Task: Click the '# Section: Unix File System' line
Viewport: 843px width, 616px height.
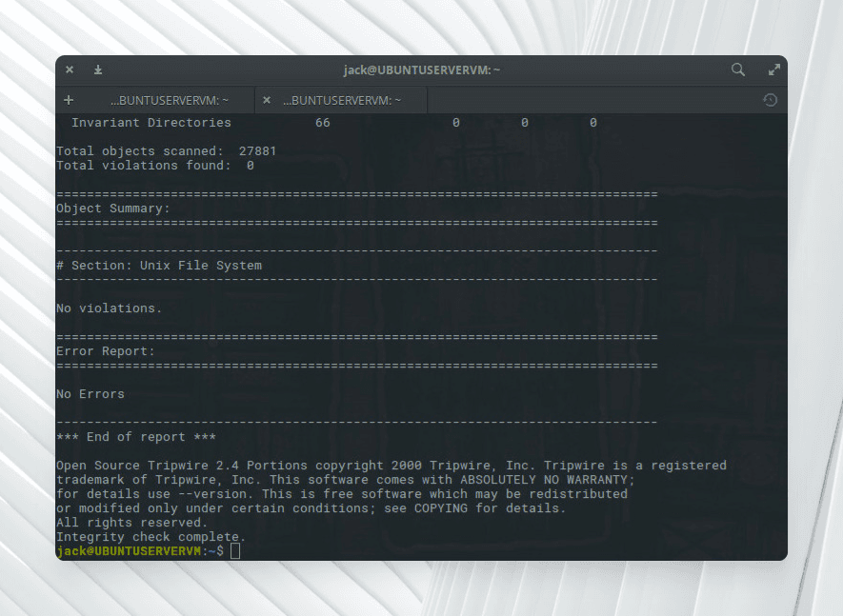Action: pos(158,266)
